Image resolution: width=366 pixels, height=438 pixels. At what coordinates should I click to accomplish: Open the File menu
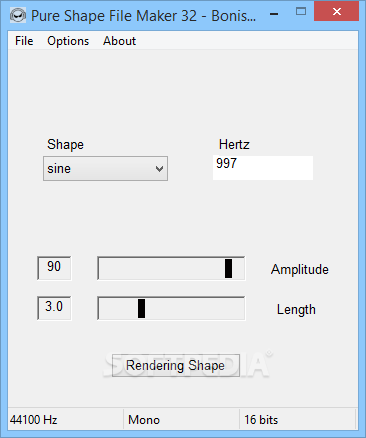[x=24, y=41]
